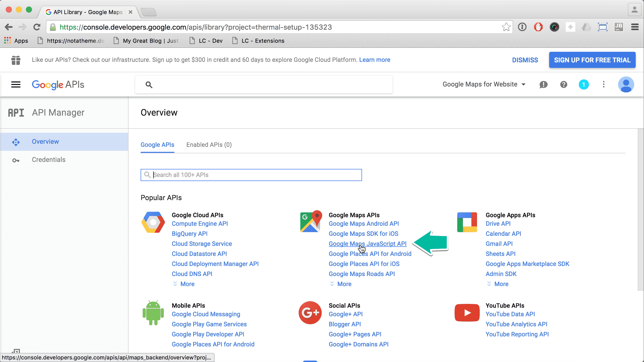Screen dimensions: 644x362
Task: Click the search magnifier in the top bar
Action: [x=149, y=85]
